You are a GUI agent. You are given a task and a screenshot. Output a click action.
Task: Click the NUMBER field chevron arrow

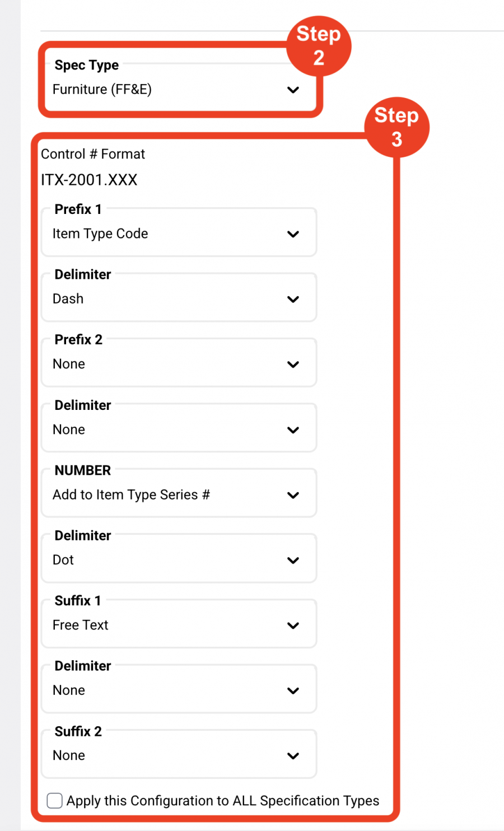293,495
